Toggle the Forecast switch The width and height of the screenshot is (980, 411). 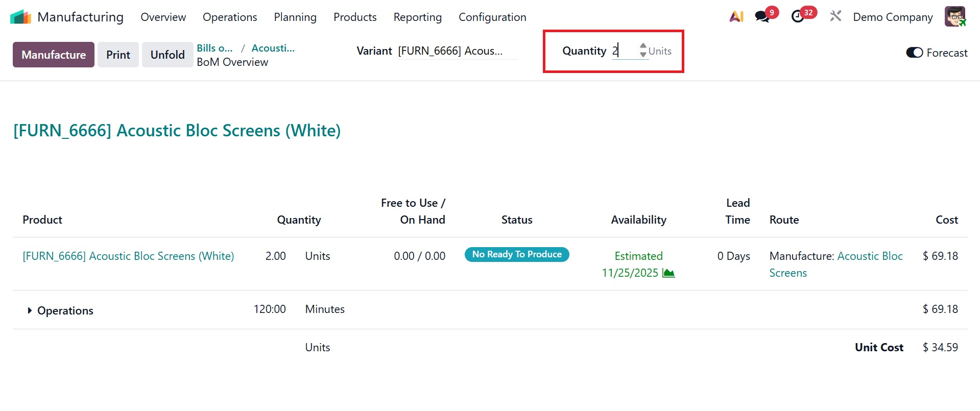pos(914,53)
